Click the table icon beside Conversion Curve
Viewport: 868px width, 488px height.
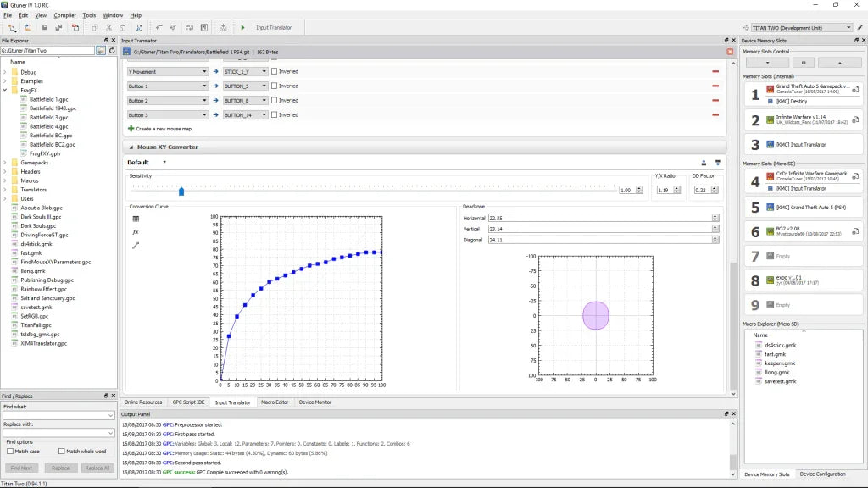136,219
